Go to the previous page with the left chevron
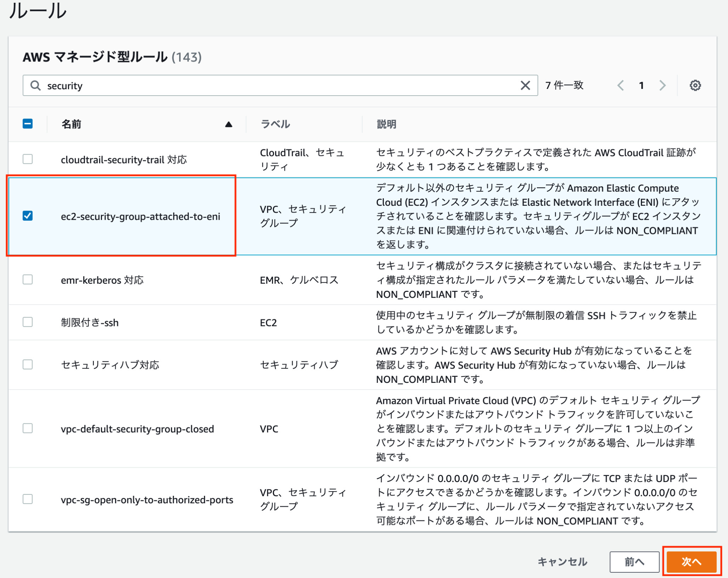Viewport: 728px width, 578px height. [x=621, y=85]
